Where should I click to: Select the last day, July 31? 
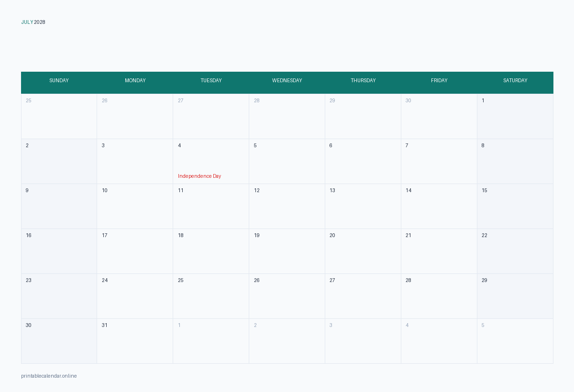(135, 341)
